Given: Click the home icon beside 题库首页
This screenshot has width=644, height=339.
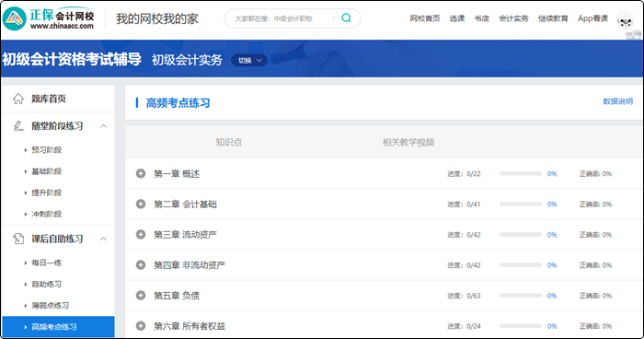Looking at the screenshot, I should (18, 99).
